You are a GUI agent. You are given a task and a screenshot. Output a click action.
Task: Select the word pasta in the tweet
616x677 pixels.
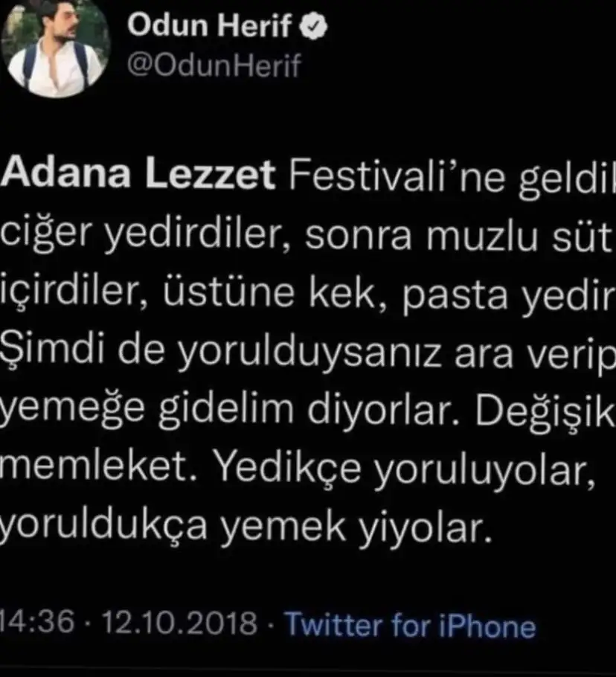(x=455, y=297)
